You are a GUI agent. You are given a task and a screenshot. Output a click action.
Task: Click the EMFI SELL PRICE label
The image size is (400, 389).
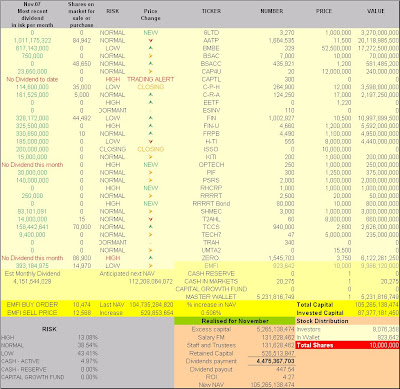click(32, 313)
